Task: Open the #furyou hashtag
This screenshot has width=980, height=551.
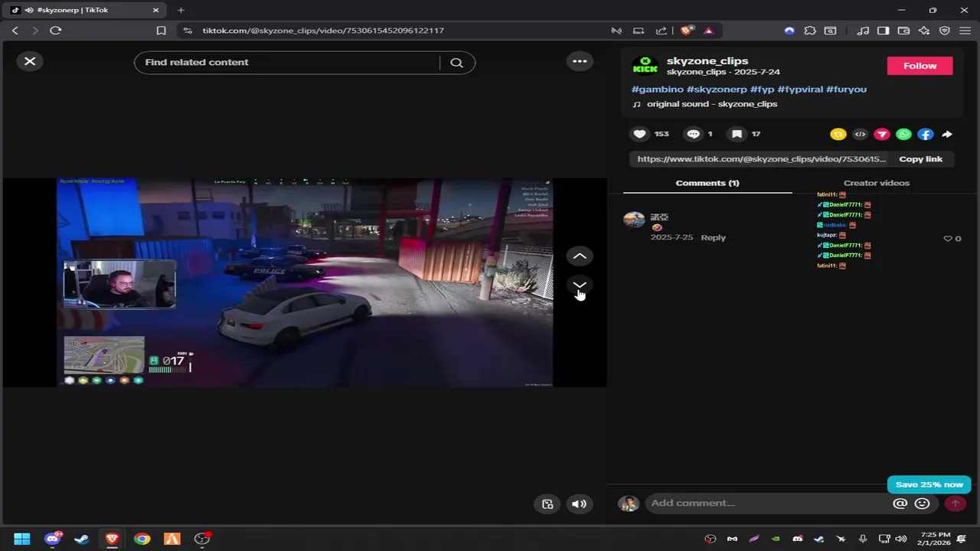Action: click(x=846, y=90)
